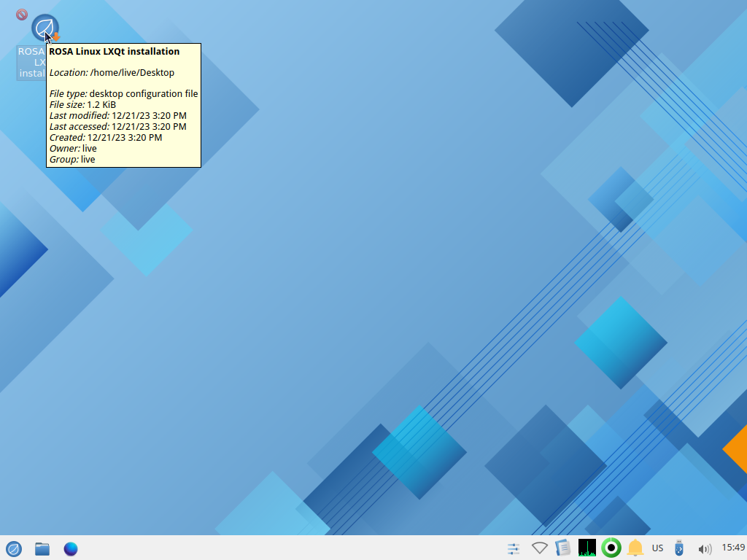
Task: Open the USB removable devices menu
Action: 680,548
